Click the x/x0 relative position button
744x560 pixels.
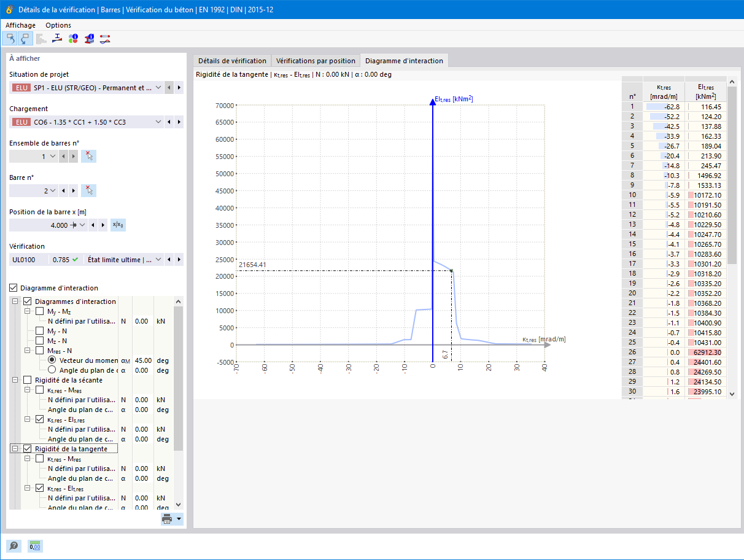point(118,225)
